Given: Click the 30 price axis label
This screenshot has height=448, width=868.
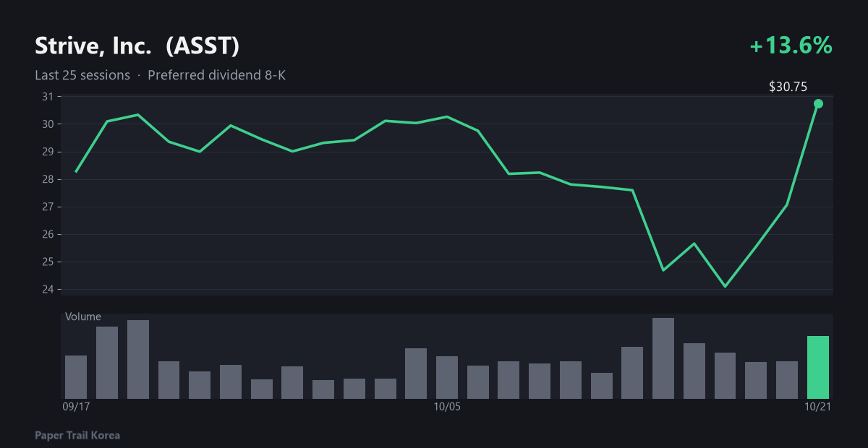Looking at the screenshot, I should 46,124.
